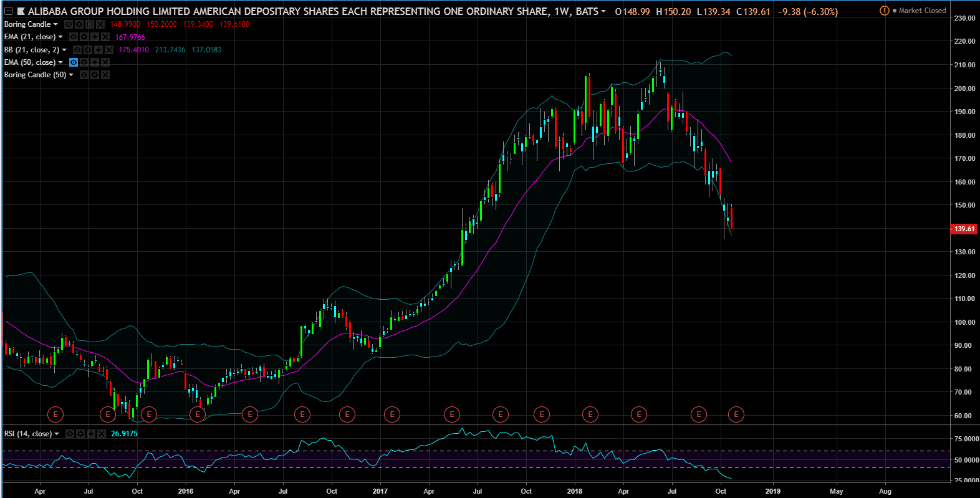980x498 pixels.
Task: Click the BB value 175.4010
Action: click(x=133, y=50)
